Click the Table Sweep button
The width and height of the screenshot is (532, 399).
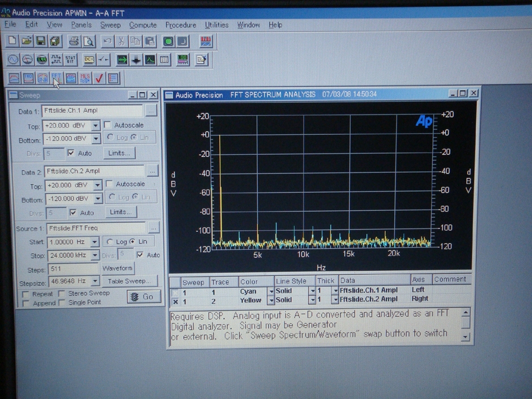[x=129, y=281]
